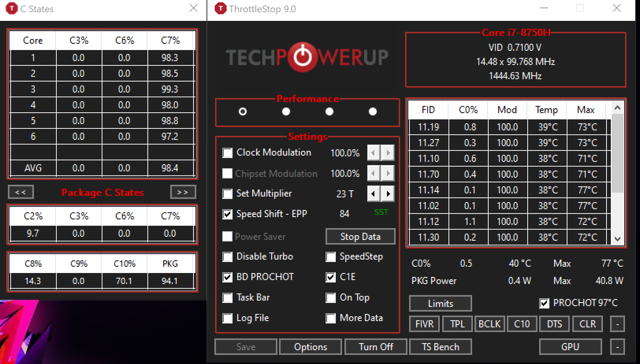640x364 pixels.
Task: Click the Stop Data button
Action: coord(360,236)
